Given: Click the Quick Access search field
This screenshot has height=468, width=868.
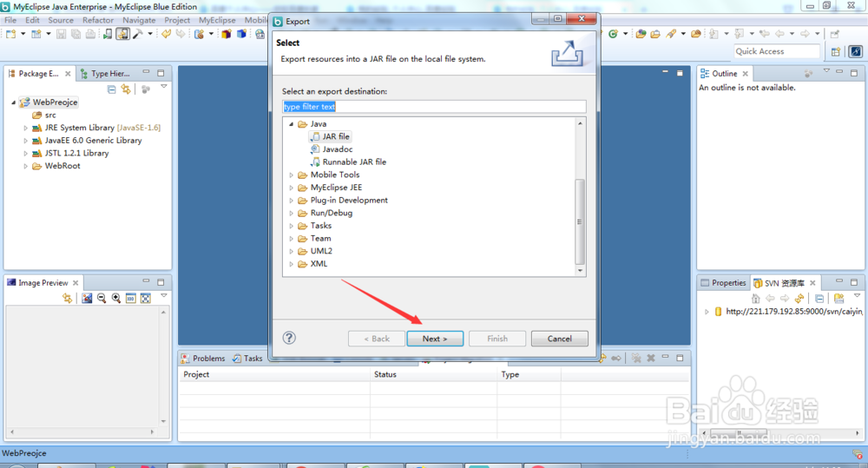Looking at the screenshot, I should [777, 51].
